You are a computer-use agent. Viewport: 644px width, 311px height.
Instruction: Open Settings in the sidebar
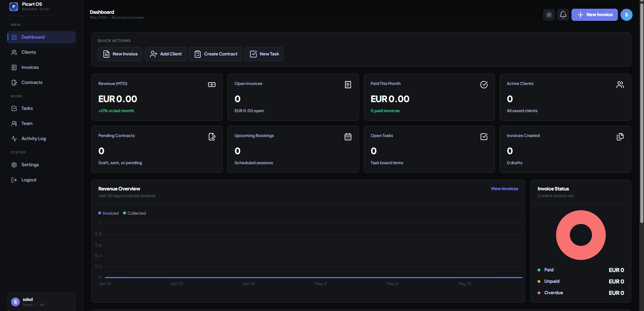[41, 165]
